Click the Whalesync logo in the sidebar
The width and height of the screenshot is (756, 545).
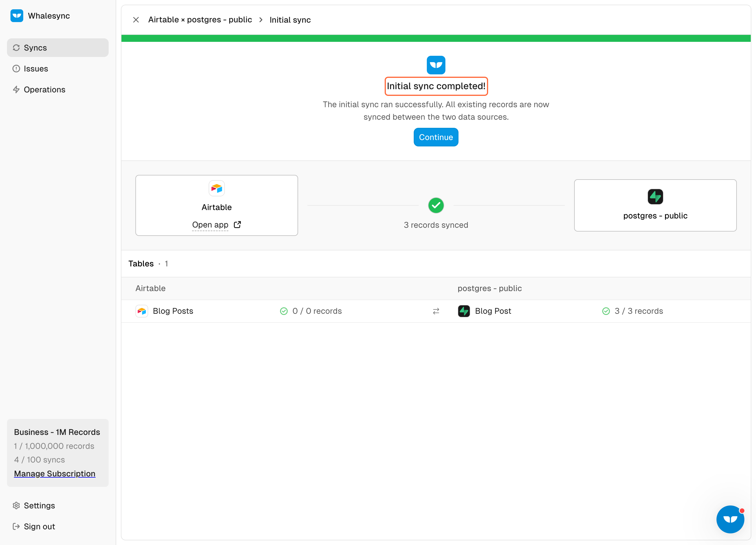(x=17, y=16)
